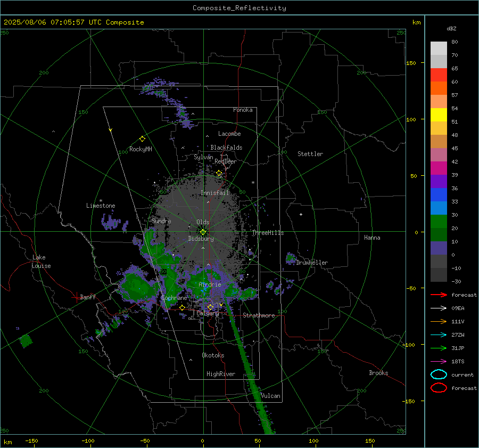Screen dimensions: 479x448
Task: Click the magenta 39 dBZ color swatch
Action: [x=439, y=168]
